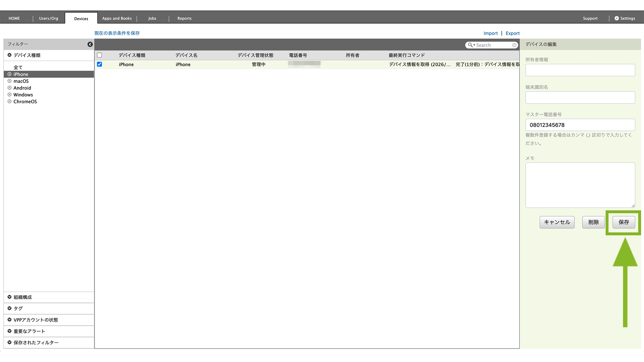Uncheck the iPhone device row checkbox
This screenshot has height=362, width=644.
coord(100,64)
